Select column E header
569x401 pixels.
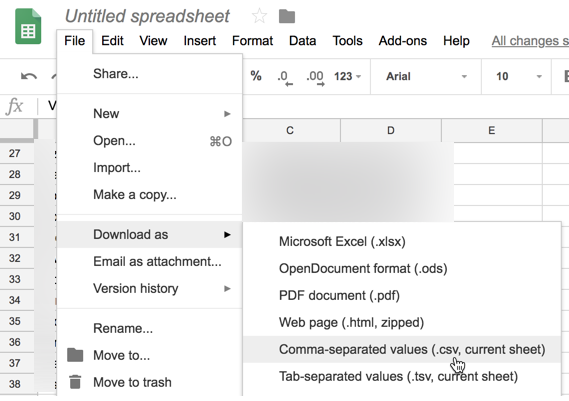tap(492, 131)
